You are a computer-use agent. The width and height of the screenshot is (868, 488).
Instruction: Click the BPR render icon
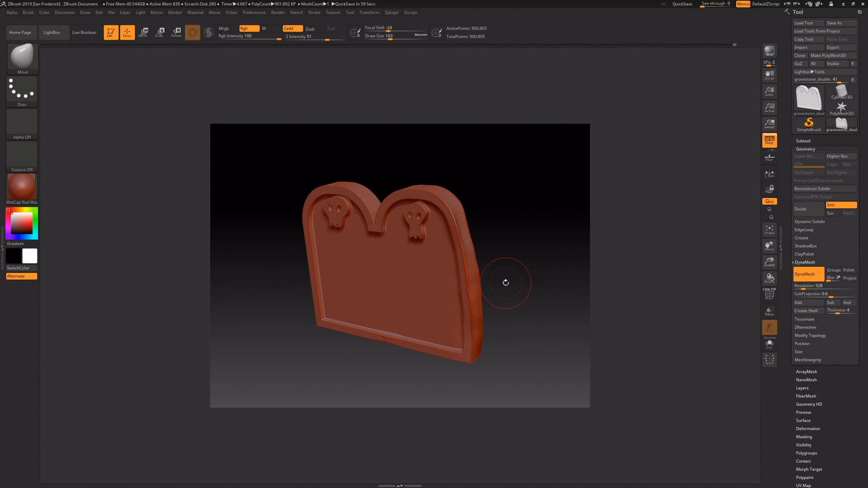[x=769, y=51]
